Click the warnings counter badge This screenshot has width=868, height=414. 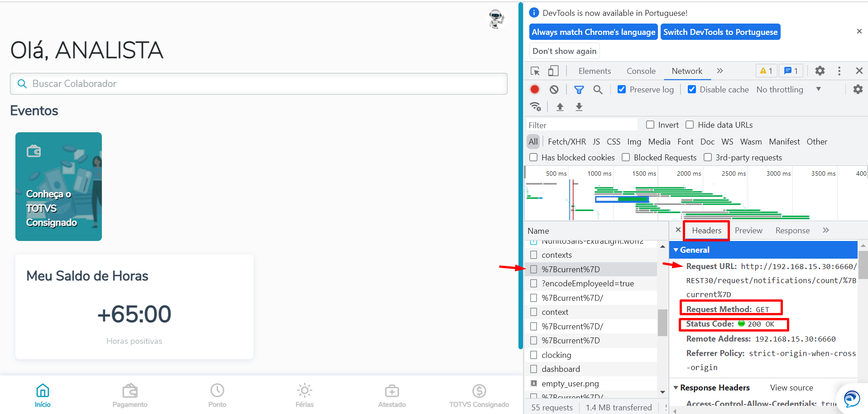pos(767,71)
